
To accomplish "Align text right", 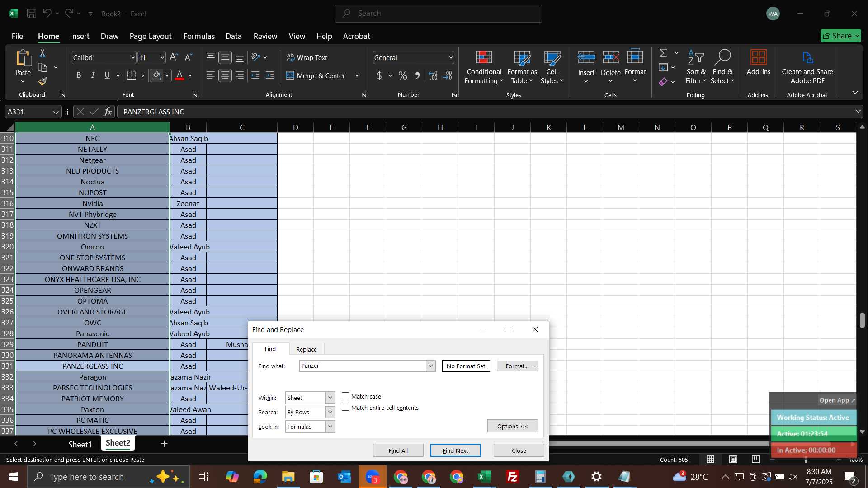I will point(240,75).
